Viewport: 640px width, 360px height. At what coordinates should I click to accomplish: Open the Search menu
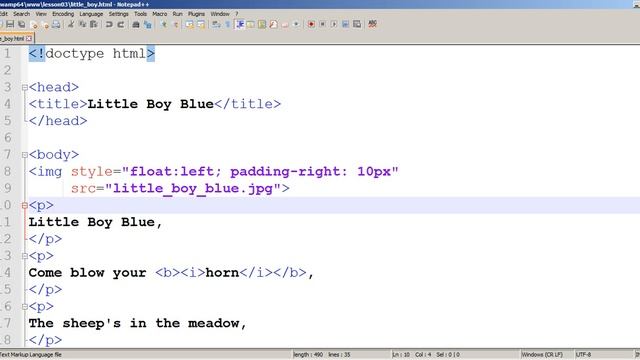22,14
